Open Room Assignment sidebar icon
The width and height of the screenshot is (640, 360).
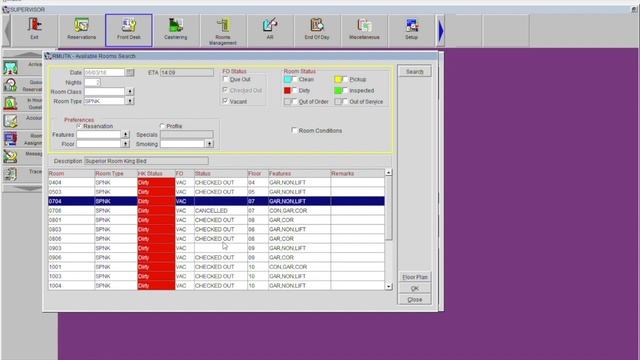click(11, 139)
